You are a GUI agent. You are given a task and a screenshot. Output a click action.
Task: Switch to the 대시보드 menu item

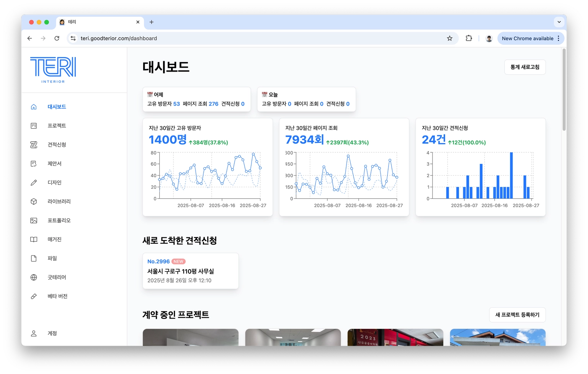(57, 106)
